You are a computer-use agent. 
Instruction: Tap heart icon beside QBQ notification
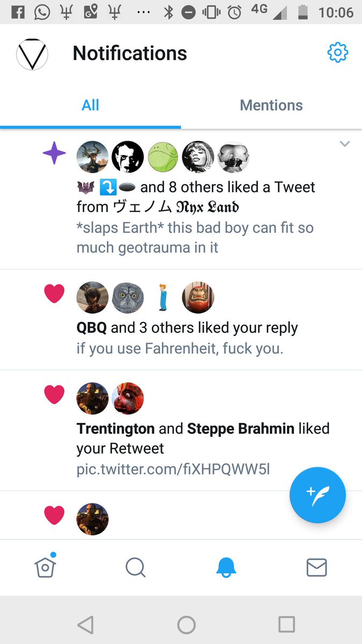pyautogui.click(x=54, y=294)
